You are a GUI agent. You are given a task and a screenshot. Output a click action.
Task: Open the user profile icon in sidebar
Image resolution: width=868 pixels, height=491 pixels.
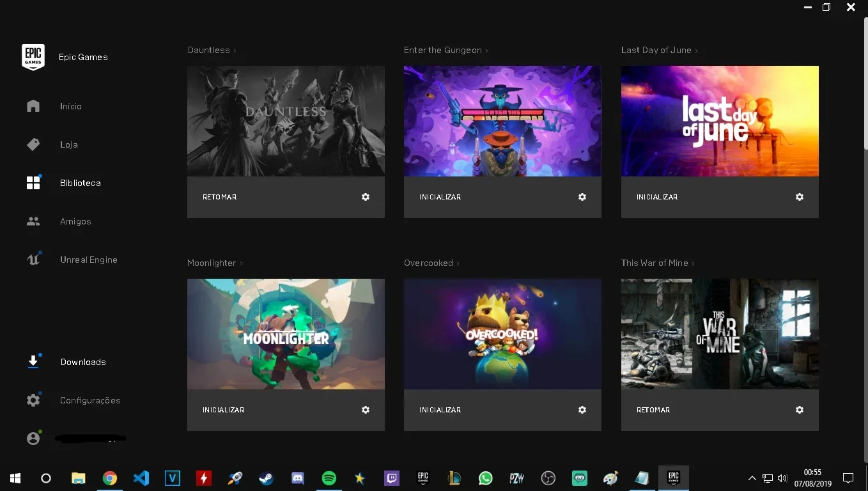[x=33, y=439]
